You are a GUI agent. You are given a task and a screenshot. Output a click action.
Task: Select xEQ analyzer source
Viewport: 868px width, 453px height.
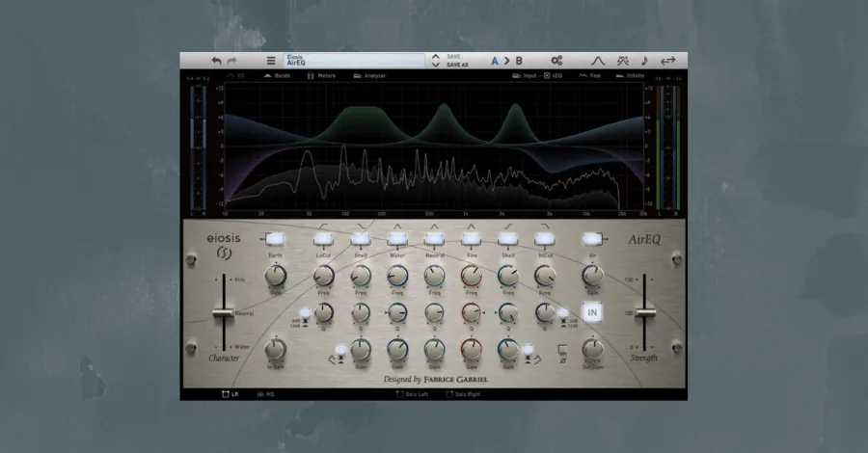pos(553,75)
